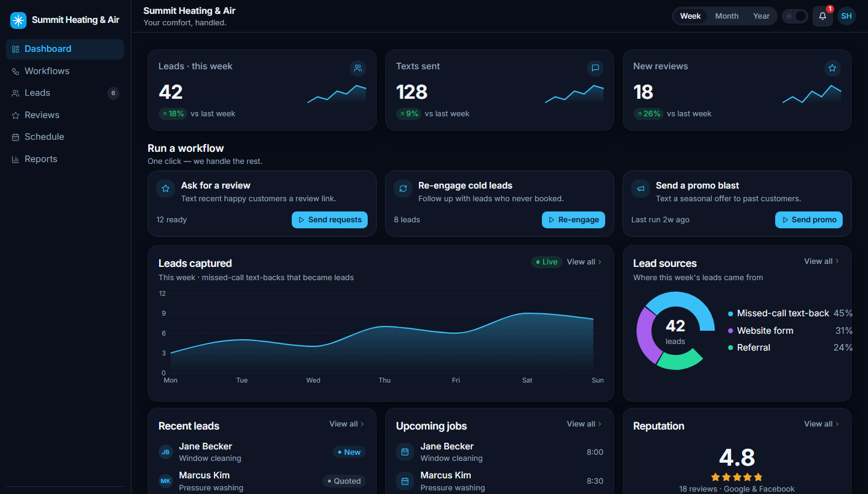The height and width of the screenshot is (494, 868).
Task: Click calendar icon for Marcus Kim's upcoming job
Action: pos(405,481)
